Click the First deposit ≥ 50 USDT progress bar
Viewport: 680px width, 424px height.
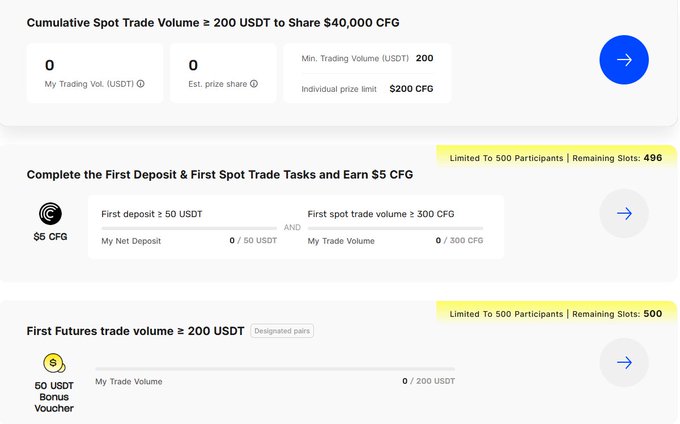pyautogui.click(x=189, y=228)
